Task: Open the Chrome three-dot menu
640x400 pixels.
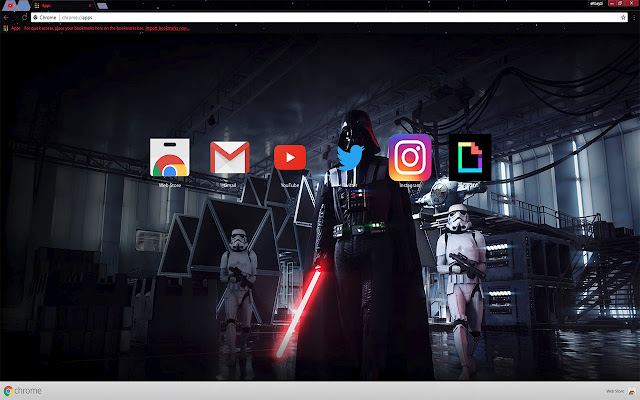Action: coord(634,17)
